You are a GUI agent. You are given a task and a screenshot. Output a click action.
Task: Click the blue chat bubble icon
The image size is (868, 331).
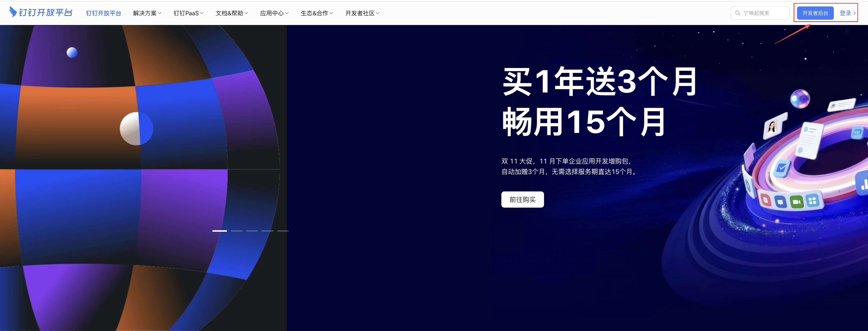(780, 202)
